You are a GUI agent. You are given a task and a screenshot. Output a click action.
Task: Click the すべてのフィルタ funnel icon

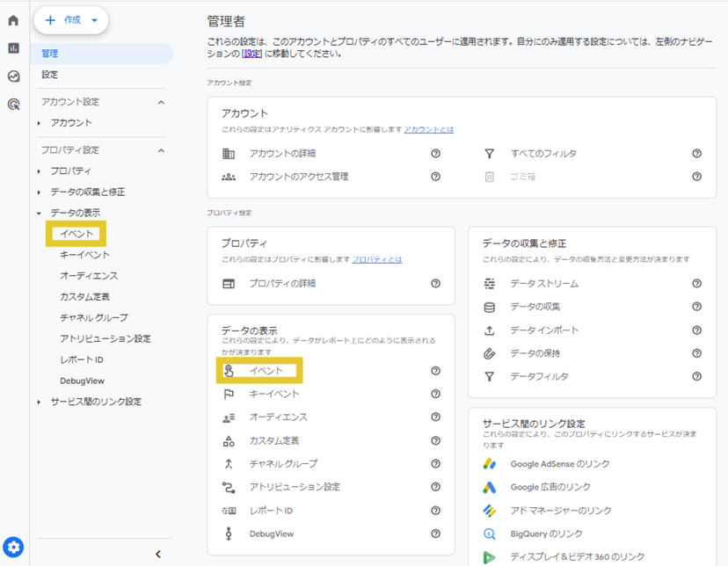tap(490, 154)
